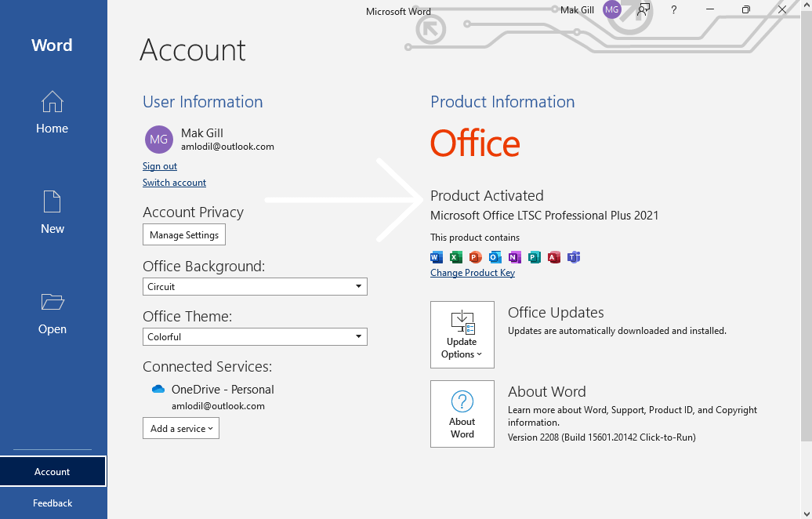Image resolution: width=812 pixels, height=519 pixels.
Task: Open the folder icon labeled Open
Action: [x=52, y=302]
